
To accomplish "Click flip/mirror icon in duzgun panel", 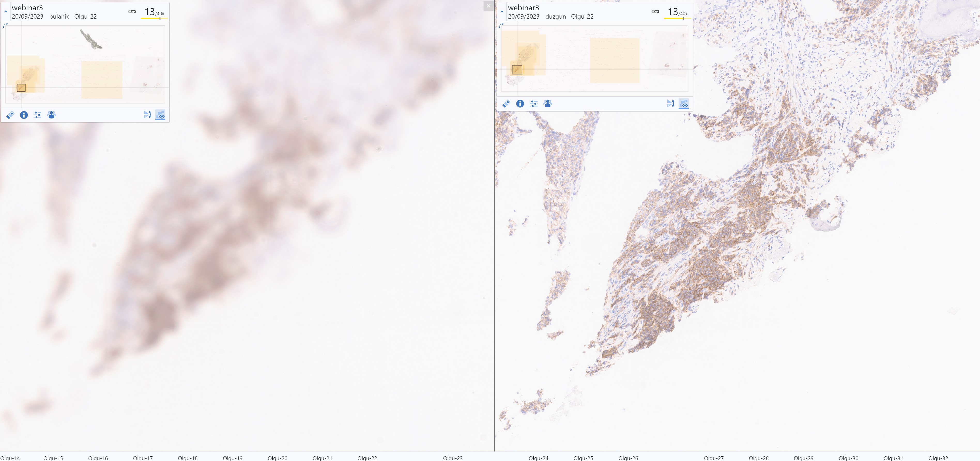I will (x=670, y=103).
